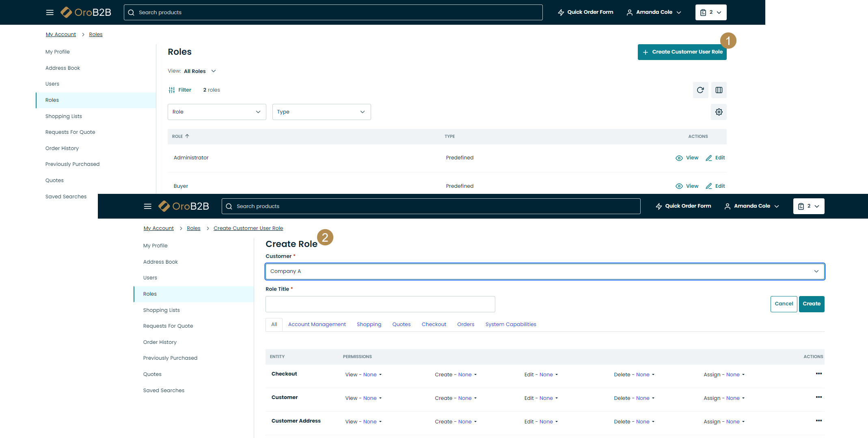
Task: Click the Role Title input field
Action: 380,304
